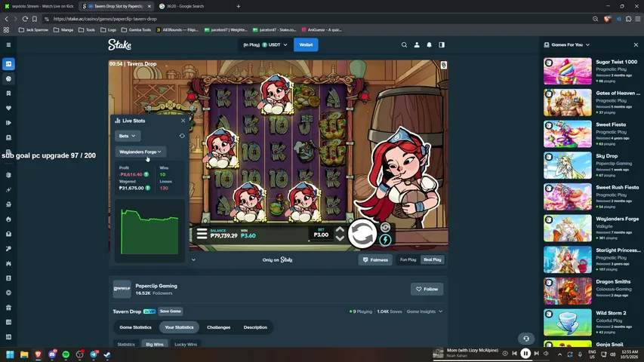Image resolution: width=644 pixels, height=362 pixels.
Task: Reload the page in the browser
Action: 25,19
